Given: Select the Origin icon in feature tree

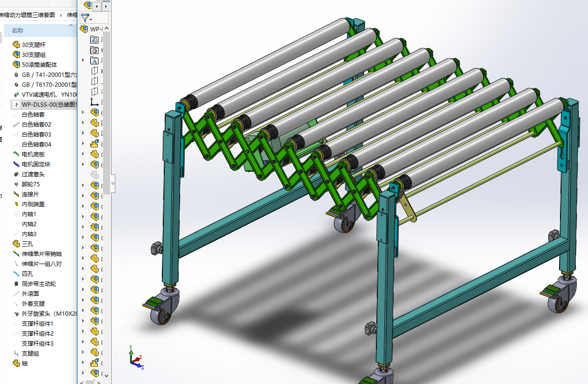Looking at the screenshot, I should point(94,101).
